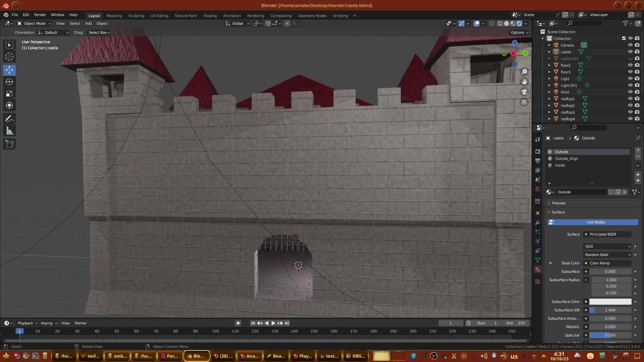Expand the Preview panel

pyautogui.click(x=558, y=203)
